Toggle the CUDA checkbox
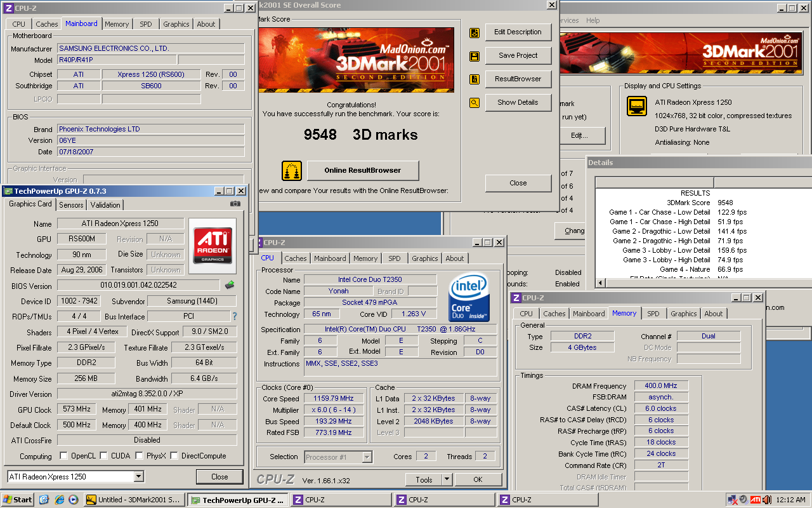Screen dimensions: 812x508 [x=103, y=456]
